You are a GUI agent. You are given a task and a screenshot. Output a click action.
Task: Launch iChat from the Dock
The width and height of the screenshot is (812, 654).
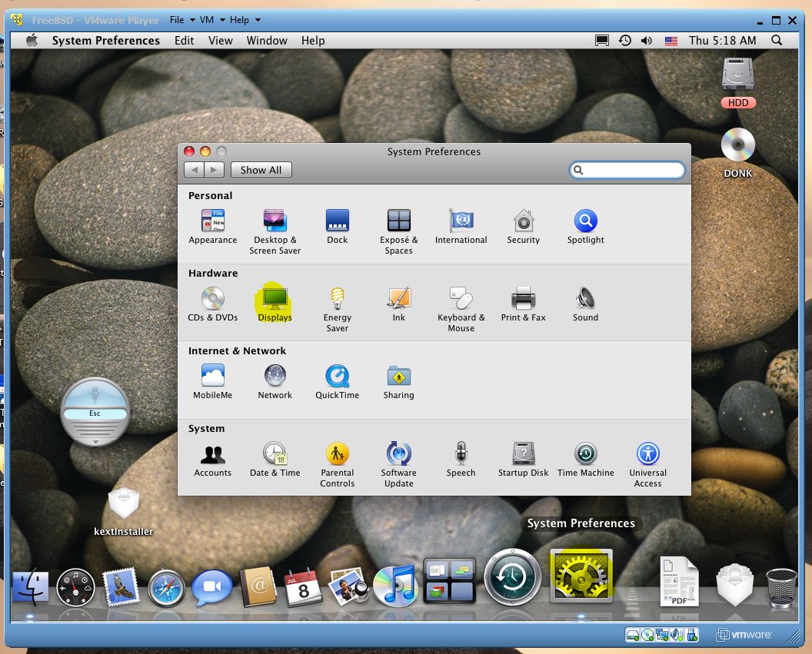[x=211, y=586]
